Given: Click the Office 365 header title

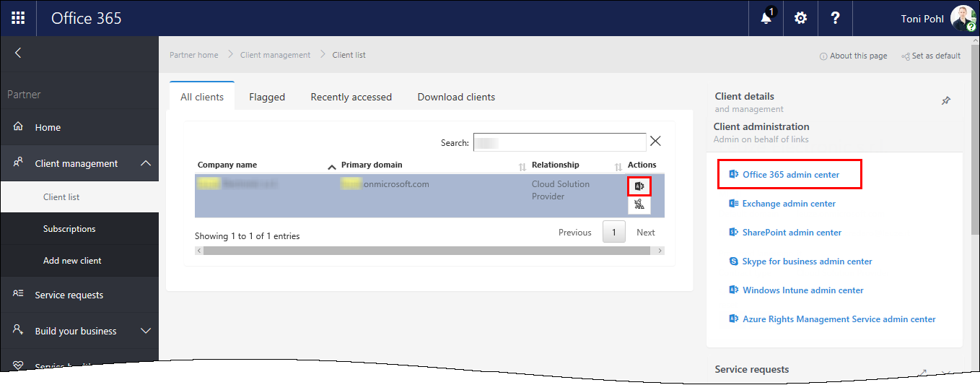Looking at the screenshot, I should click(86, 18).
